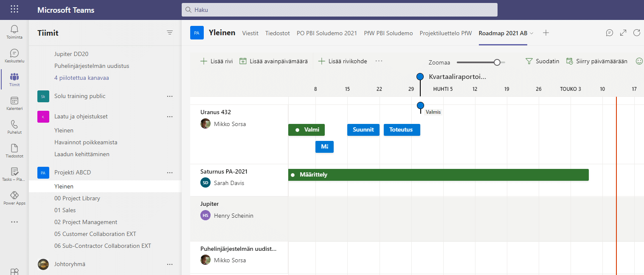Click the Haku search field
644x275 pixels.
pyautogui.click(x=339, y=10)
